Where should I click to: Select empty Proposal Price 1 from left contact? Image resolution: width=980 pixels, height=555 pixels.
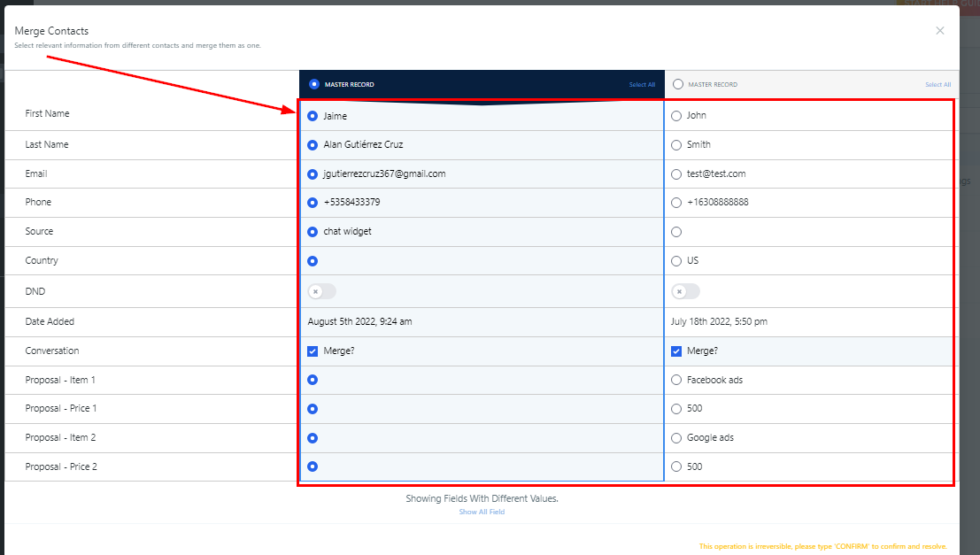313,409
